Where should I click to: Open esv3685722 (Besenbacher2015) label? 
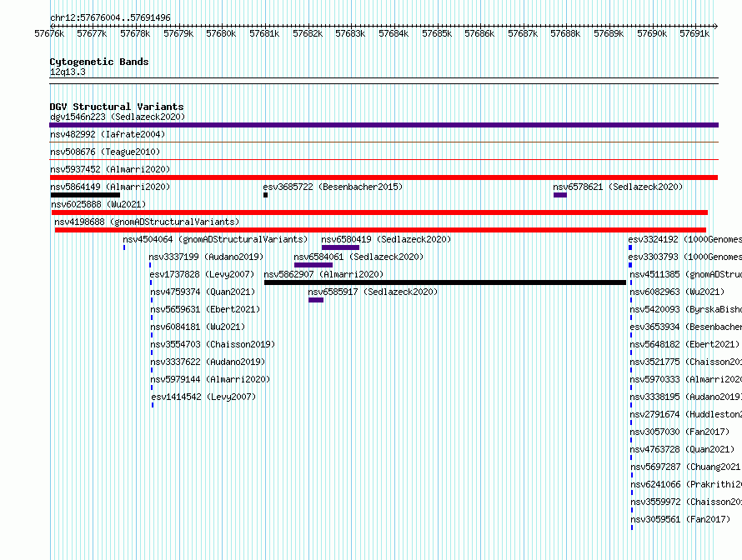click(x=333, y=187)
